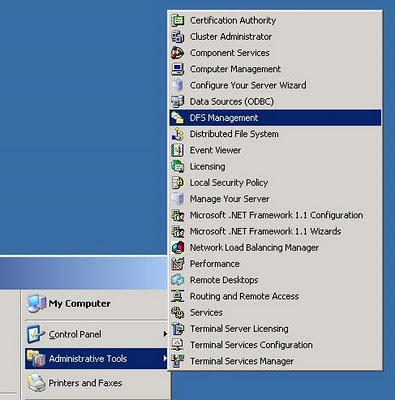Image resolution: width=395 pixels, height=400 pixels.
Task: Open Computer Management
Action: 275,69
